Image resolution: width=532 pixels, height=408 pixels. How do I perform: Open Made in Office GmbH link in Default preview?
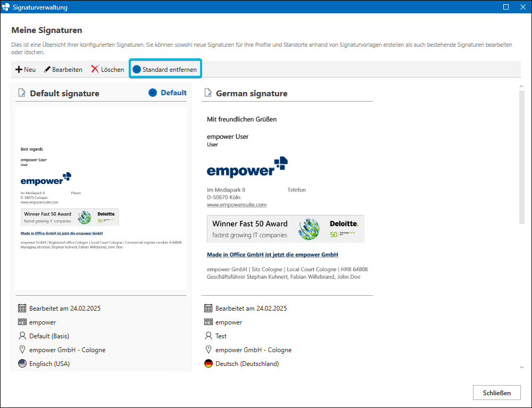(x=61, y=234)
